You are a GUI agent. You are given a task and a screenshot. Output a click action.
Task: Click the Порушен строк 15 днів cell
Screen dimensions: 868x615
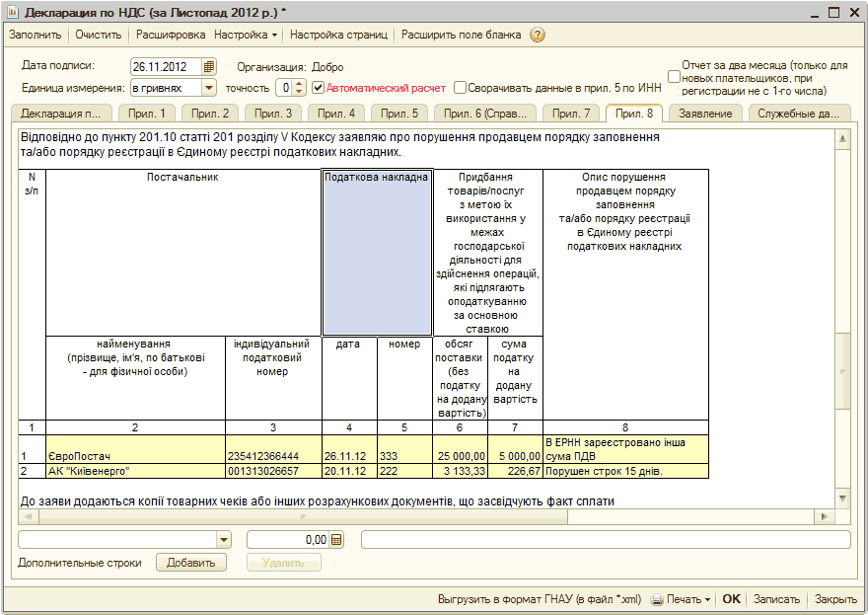[x=626, y=471]
